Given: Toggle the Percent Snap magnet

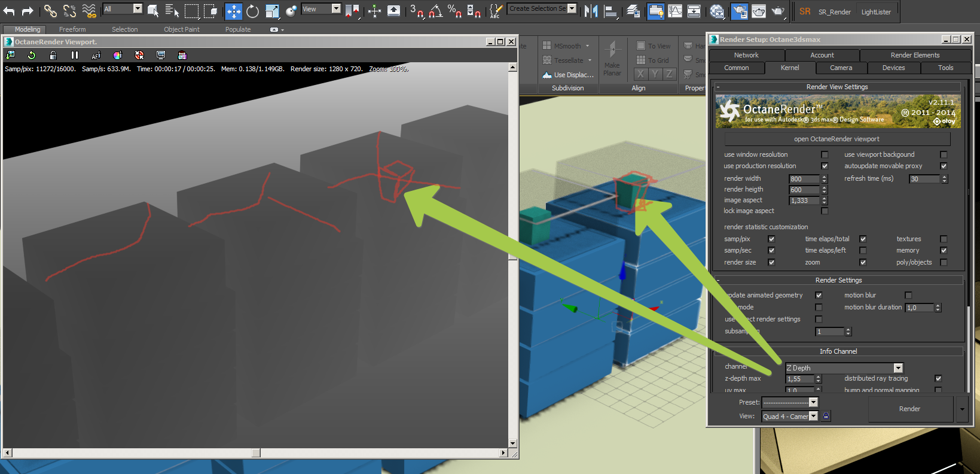Looking at the screenshot, I should (x=455, y=11).
